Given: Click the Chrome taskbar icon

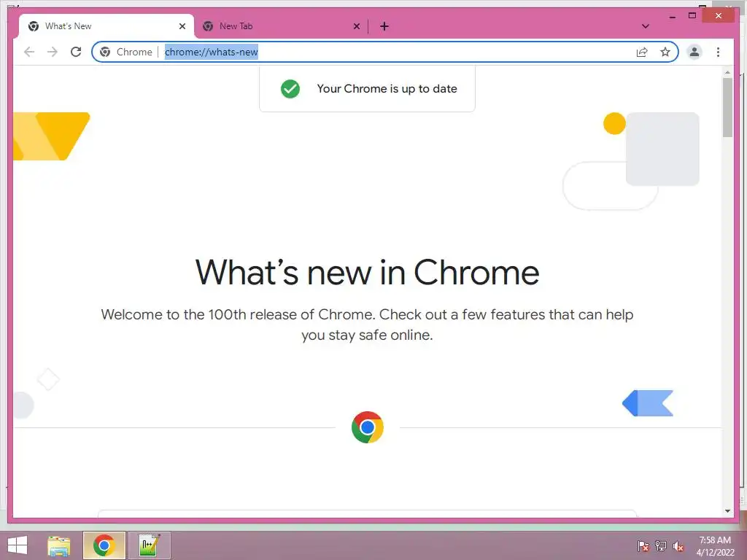Looking at the screenshot, I should pos(104,545).
